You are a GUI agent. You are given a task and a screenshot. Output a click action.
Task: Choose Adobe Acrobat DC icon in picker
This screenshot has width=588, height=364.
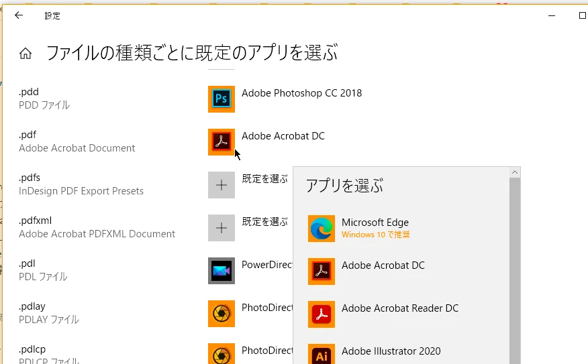tap(322, 271)
